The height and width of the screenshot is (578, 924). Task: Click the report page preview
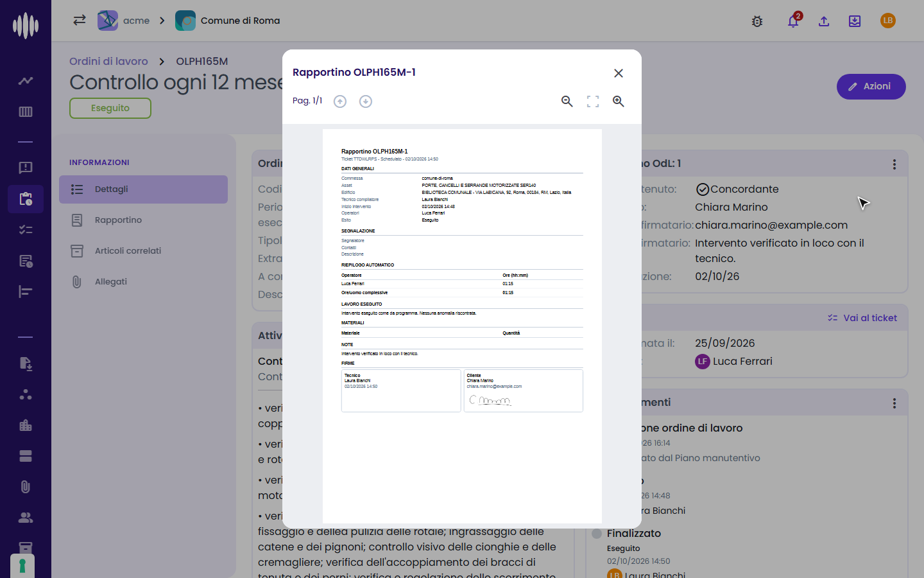462,326
